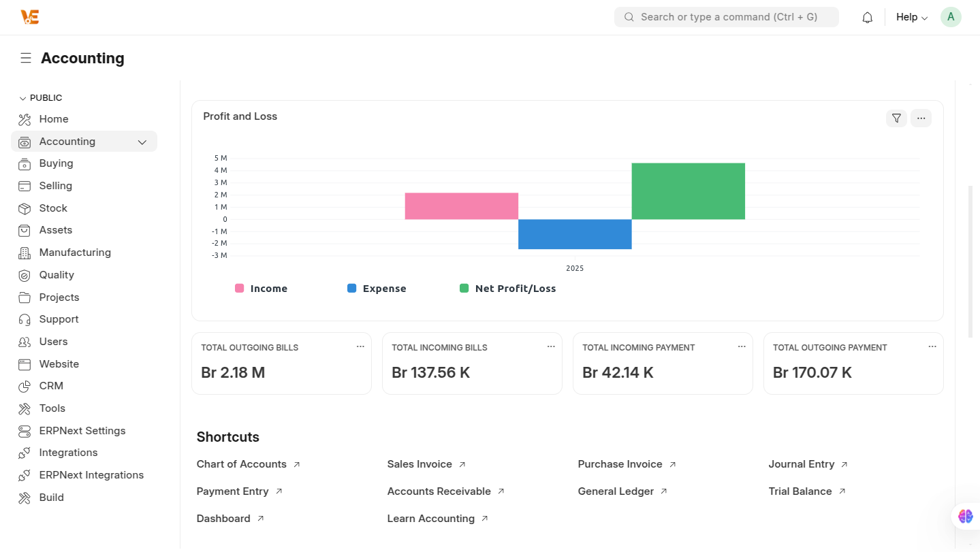Open the Profit and Loss filter

[x=896, y=118]
